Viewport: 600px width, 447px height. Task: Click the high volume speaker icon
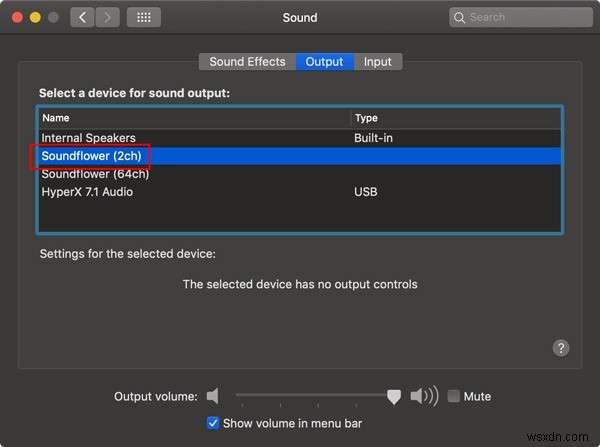pos(424,396)
